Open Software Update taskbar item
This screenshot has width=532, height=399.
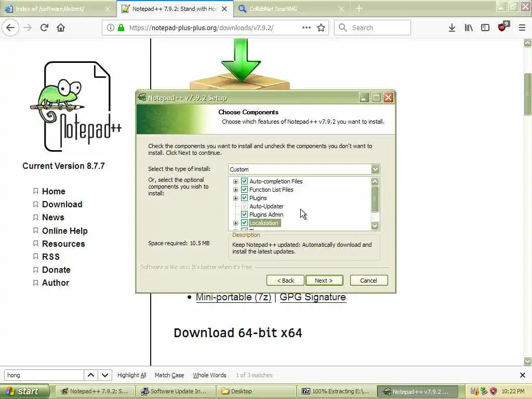coord(176,391)
